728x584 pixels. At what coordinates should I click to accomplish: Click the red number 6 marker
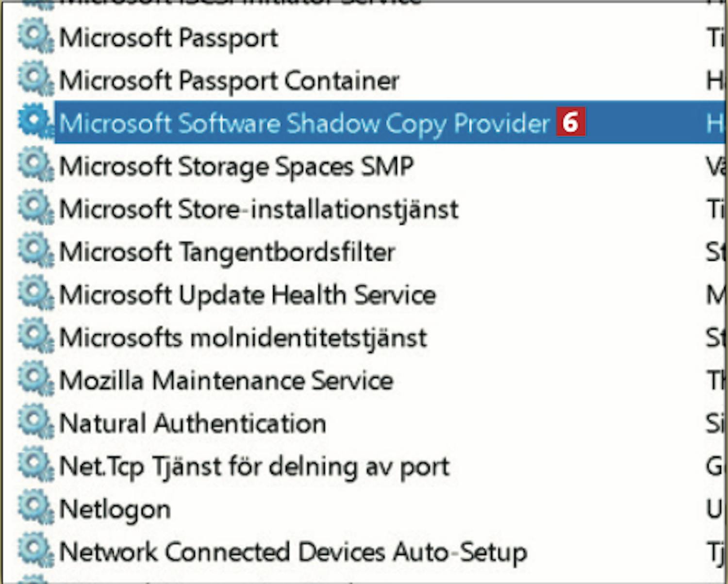point(571,121)
